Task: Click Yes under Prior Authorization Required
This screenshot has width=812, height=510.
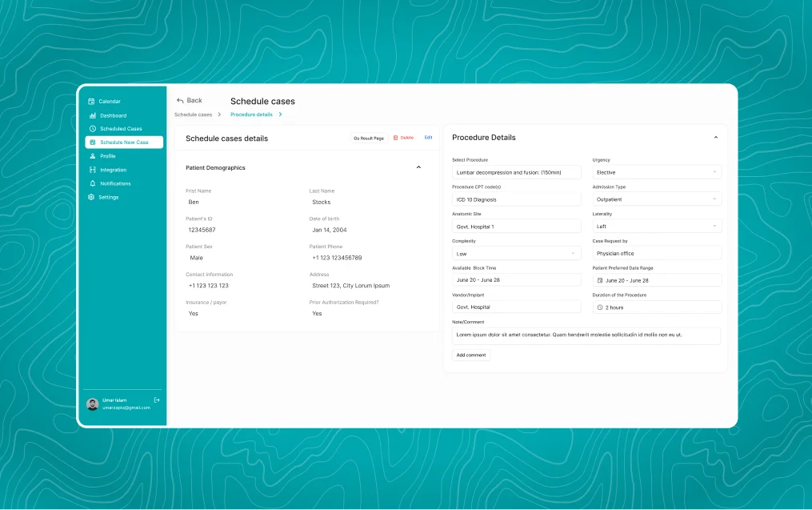Action: tap(317, 314)
